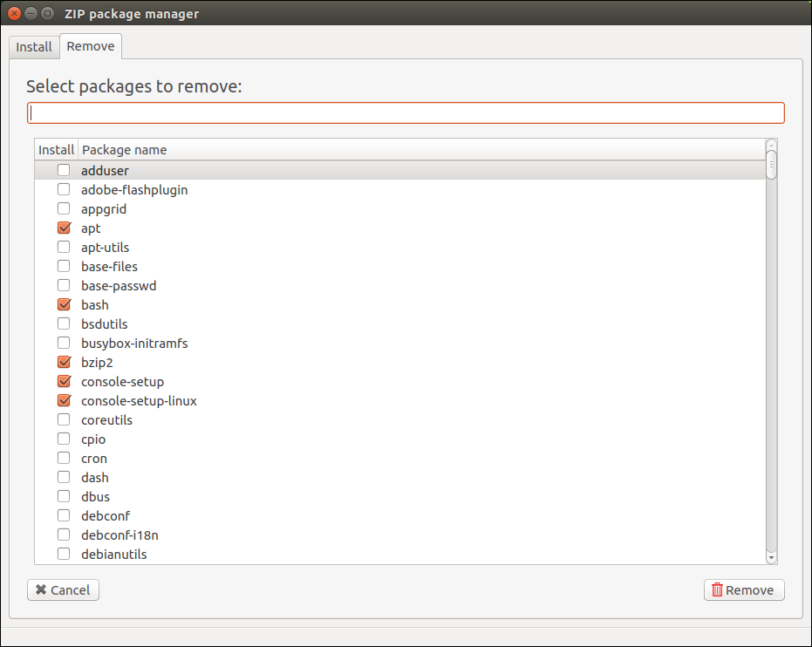
Task: Sort by the Install column header
Action: coord(56,150)
